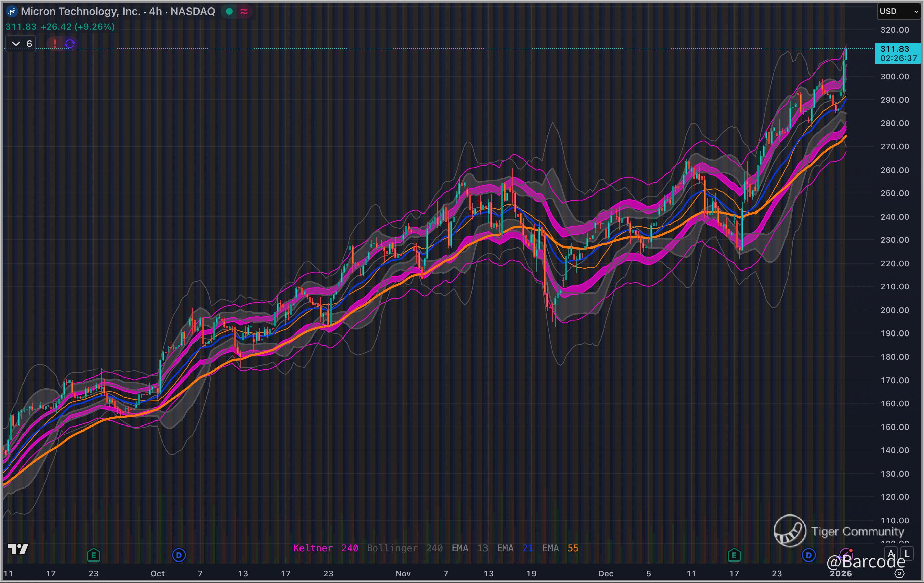Click the 2026 label on time axis

840,573
